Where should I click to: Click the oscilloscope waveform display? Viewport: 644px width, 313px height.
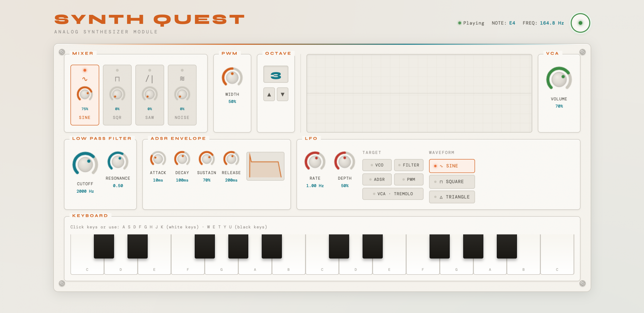click(419, 93)
